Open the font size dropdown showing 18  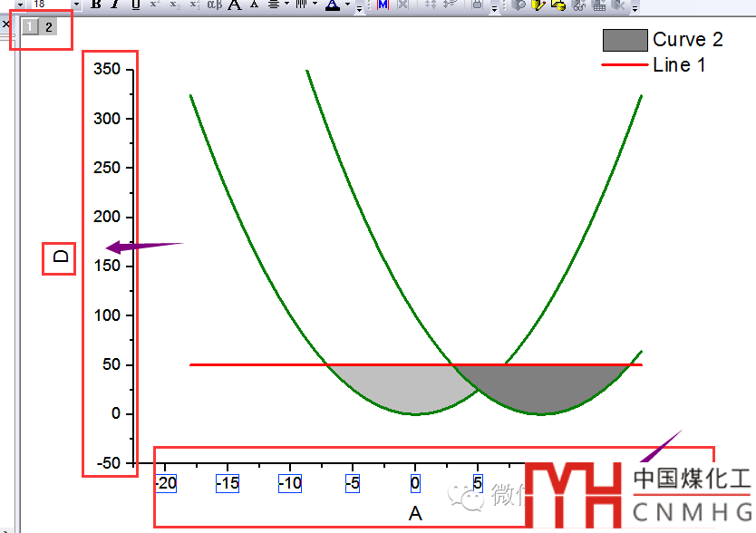click(76, 5)
